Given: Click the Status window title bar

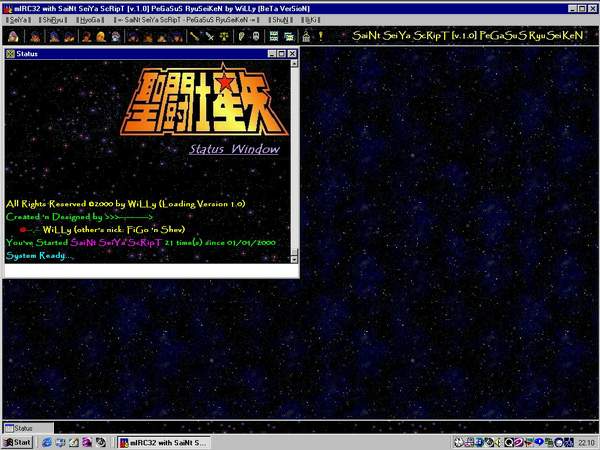Looking at the screenshot, I should click(151, 54).
